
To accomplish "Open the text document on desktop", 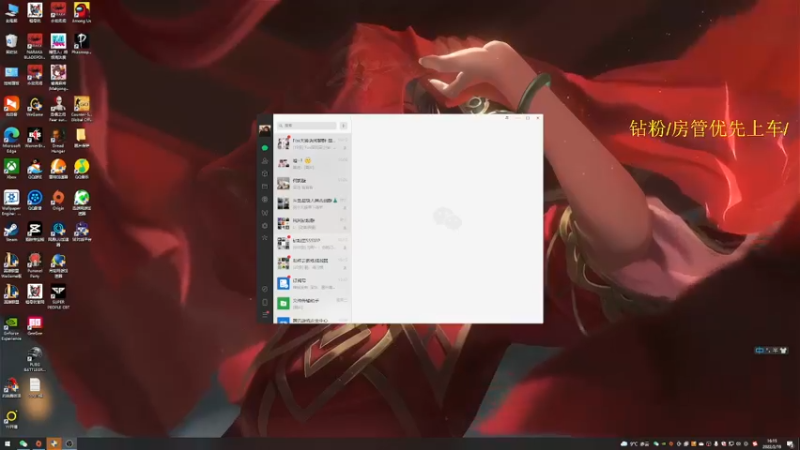I will 35,387.
